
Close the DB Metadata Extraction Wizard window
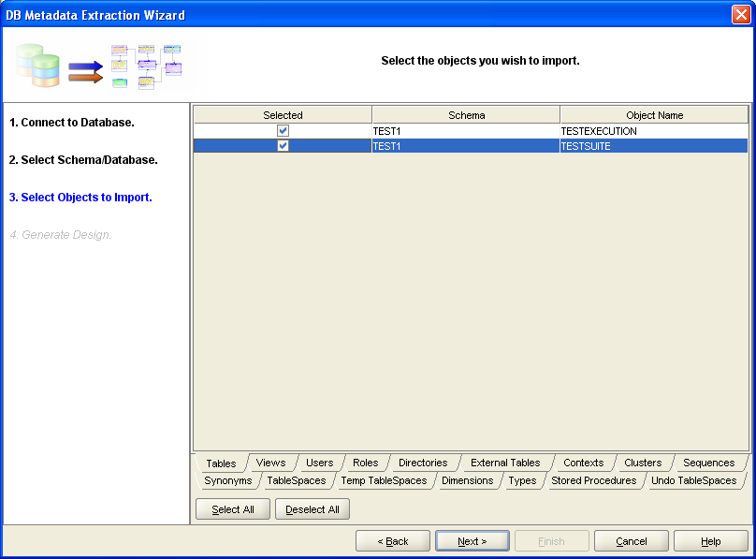pos(741,14)
